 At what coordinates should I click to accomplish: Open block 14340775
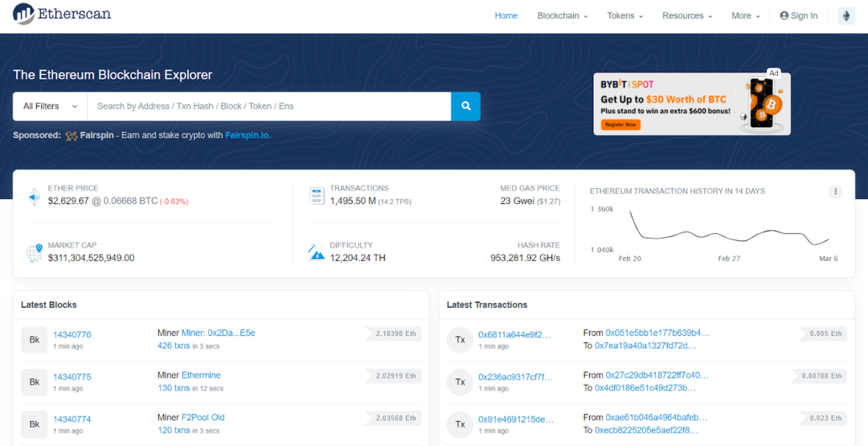72,377
